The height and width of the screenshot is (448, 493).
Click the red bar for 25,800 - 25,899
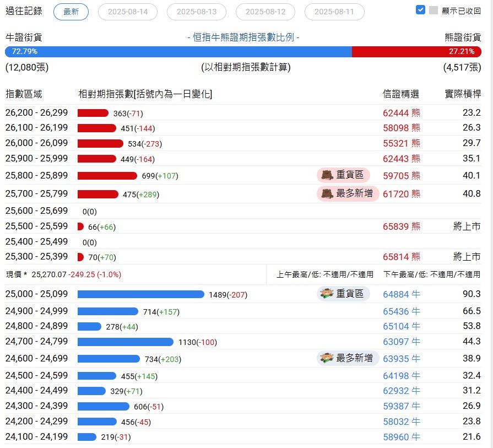tap(107, 176)
